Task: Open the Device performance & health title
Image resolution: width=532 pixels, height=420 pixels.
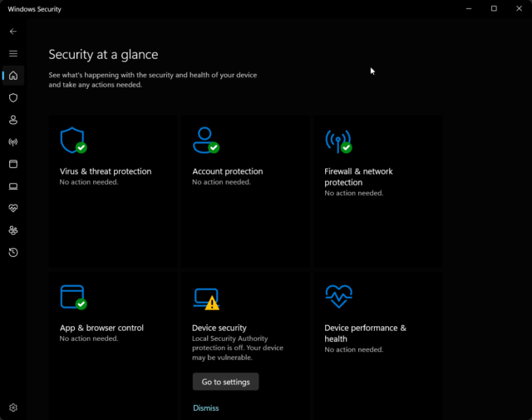Action: (x=365, y=333)
